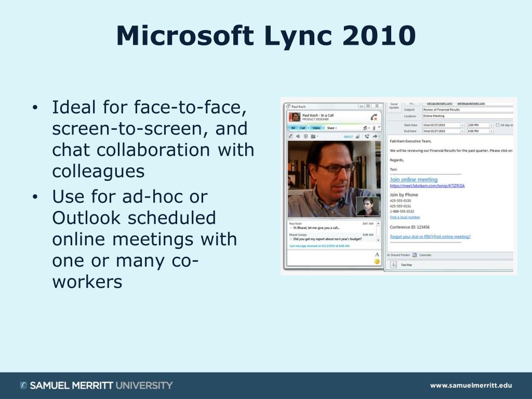Open the meet.fabrikam.com meeting URL

[427, 186]
